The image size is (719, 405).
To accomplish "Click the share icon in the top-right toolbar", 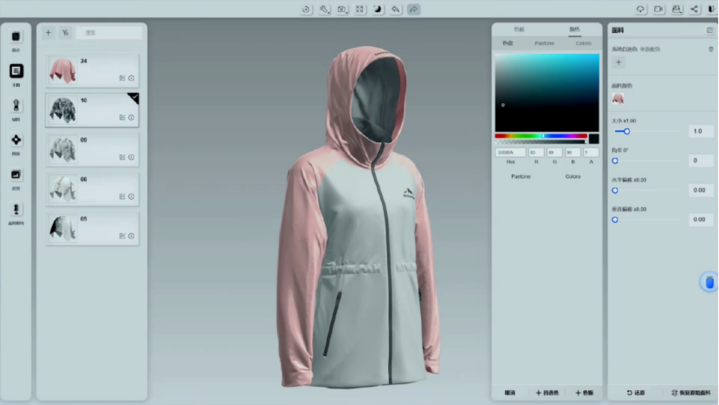I will pos(694,9).
